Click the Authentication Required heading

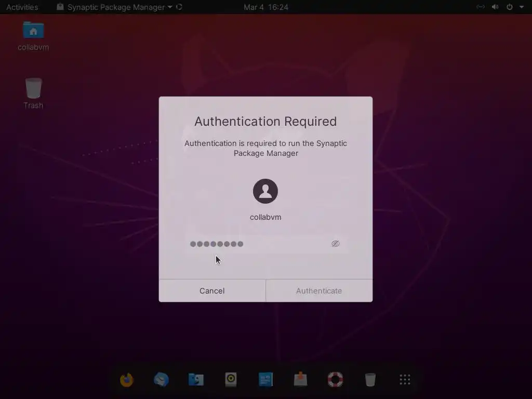pos(265,122)
